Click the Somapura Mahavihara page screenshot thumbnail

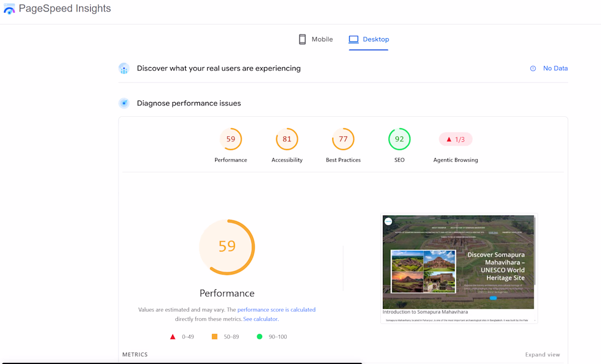tap(459, 268)
